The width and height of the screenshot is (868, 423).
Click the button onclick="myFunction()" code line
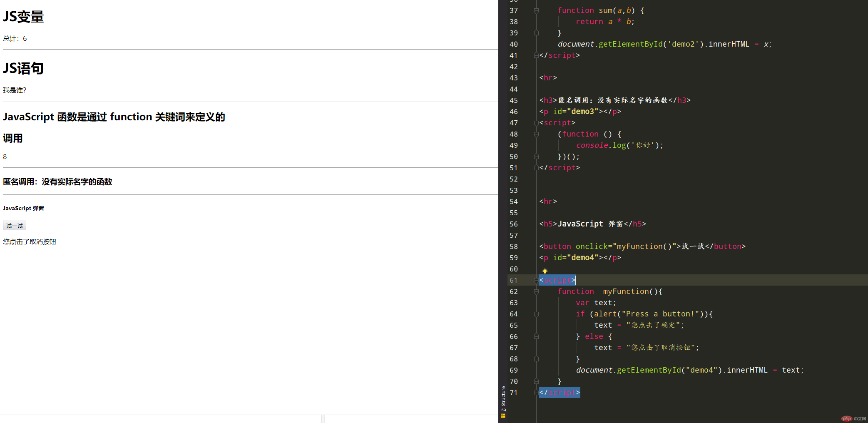[642, 246]
